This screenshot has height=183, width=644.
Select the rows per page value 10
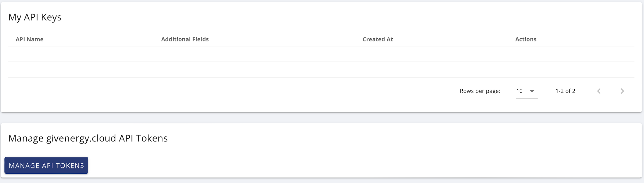coord(520,91)
